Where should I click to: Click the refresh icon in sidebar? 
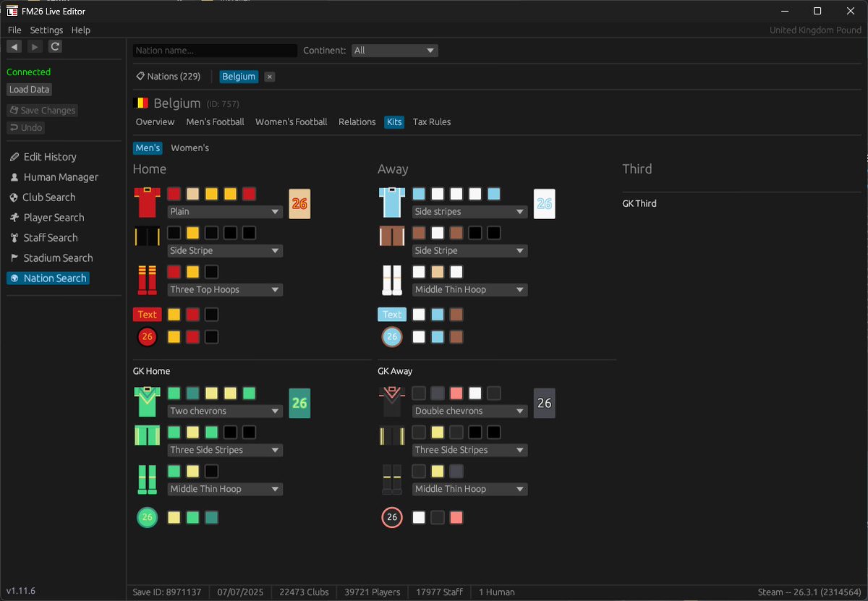[55, 46]
